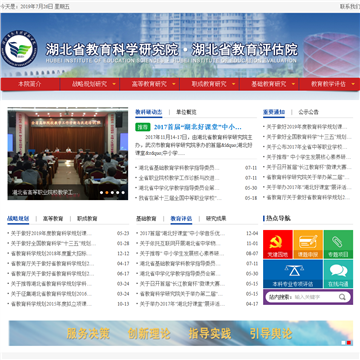Viewport: 360px width, 360px height.
Task: Open the 本科专业专项评估 scales tile
Action: [293, 274]
